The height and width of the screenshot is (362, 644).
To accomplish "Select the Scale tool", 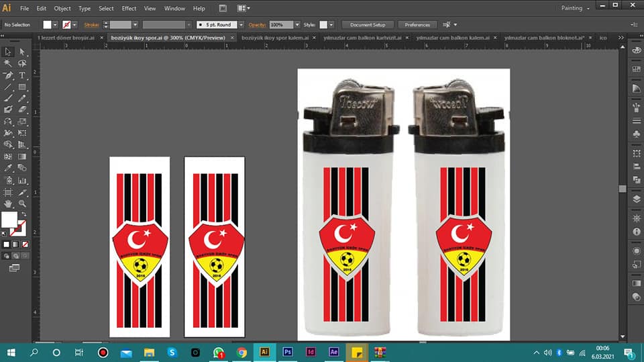I will coord(21,122).
